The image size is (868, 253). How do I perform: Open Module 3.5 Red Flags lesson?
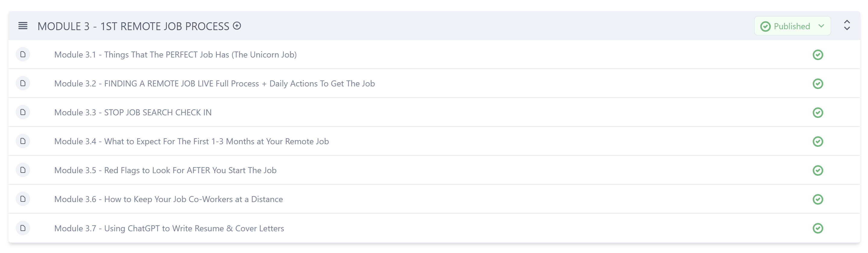click(165, 170)
